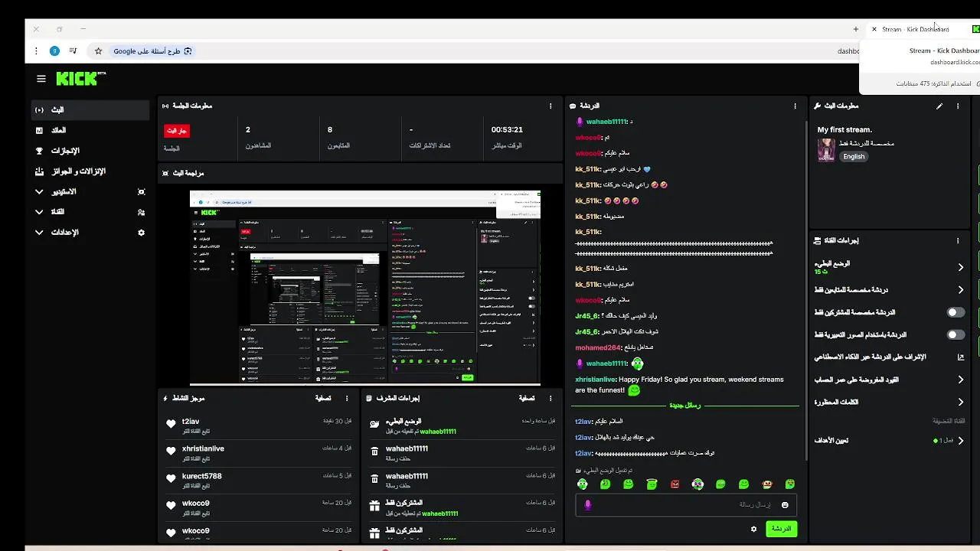The height and width of the screenshot is (551, 980).
Task: Click snail slow-mode icon in moderator actions
Action: 374,424
